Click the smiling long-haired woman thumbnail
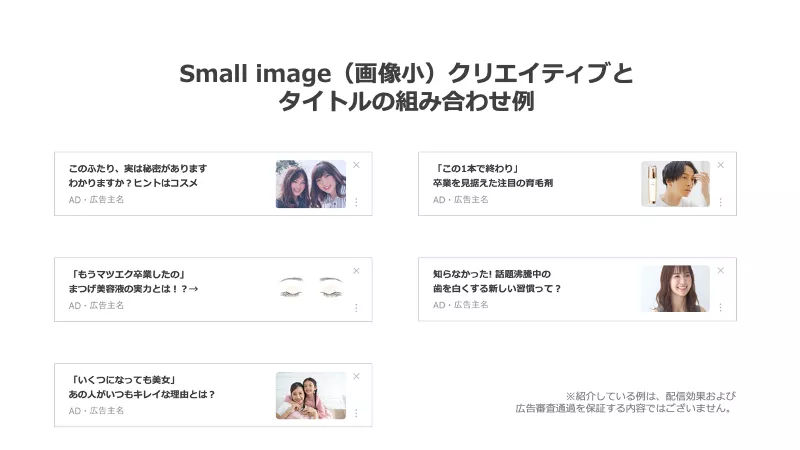The width and height of the screenshot is (800, 450). tap(675, 289)
